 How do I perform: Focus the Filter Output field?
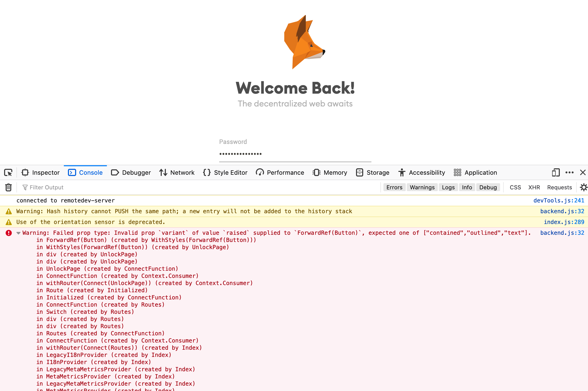click(x=200, y=188)
